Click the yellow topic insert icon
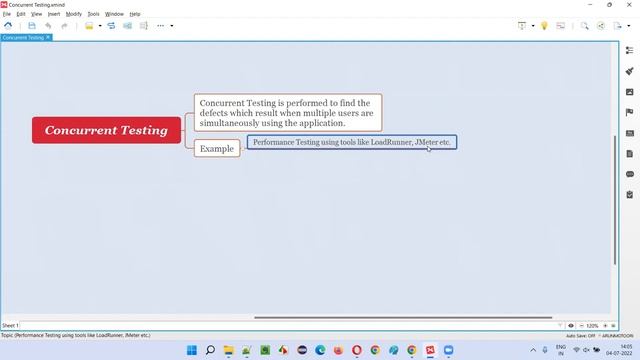Image resolution: width=640 pixels, height=360 pixels. tap(89, 26)
